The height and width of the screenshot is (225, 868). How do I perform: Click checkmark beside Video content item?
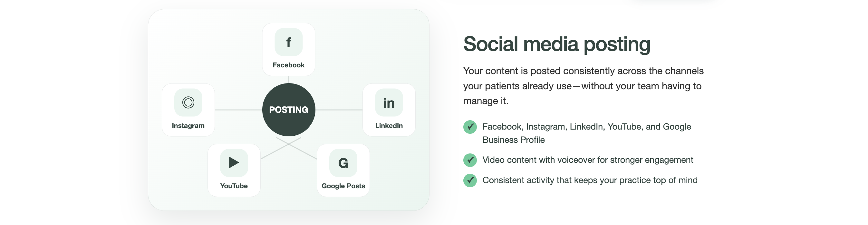(x=470, y=160)
